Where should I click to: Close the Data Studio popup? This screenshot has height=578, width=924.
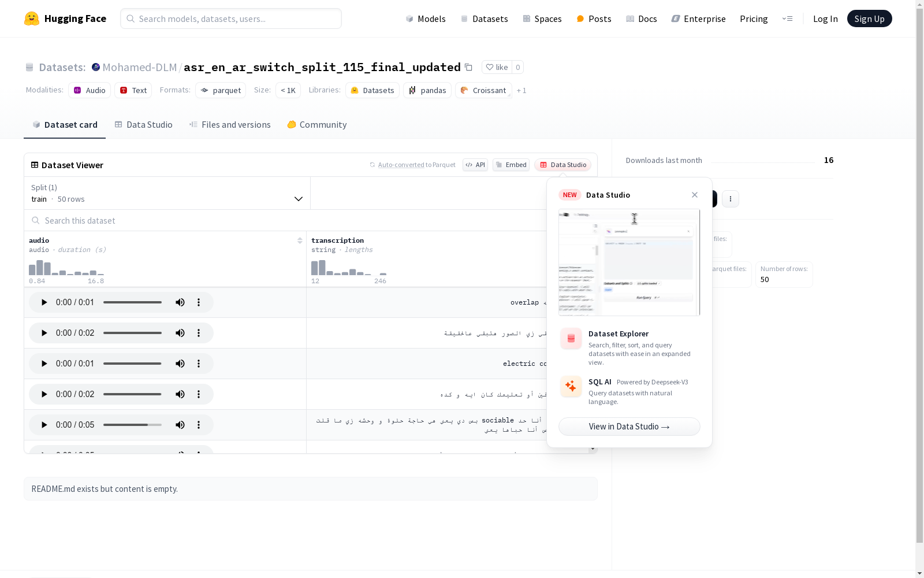tap(695, 195)
